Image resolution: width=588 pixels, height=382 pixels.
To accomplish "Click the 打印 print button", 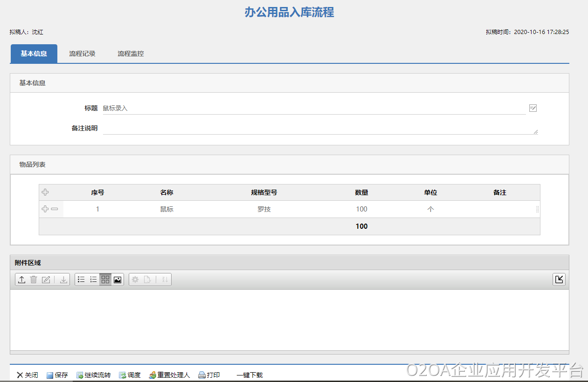I will coord(209,375).
